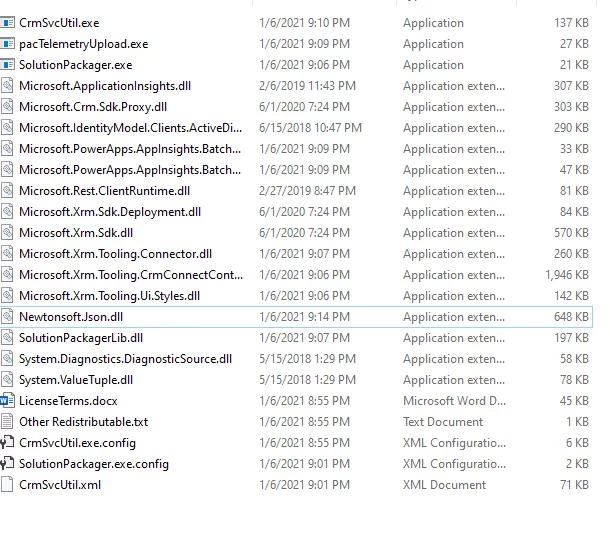Click the 5/15/2018 1:29 PM date of System.ValueTuple.dll
Image resolution: width=610 pixels, height=533 pixels.
[x=307, y=380]
